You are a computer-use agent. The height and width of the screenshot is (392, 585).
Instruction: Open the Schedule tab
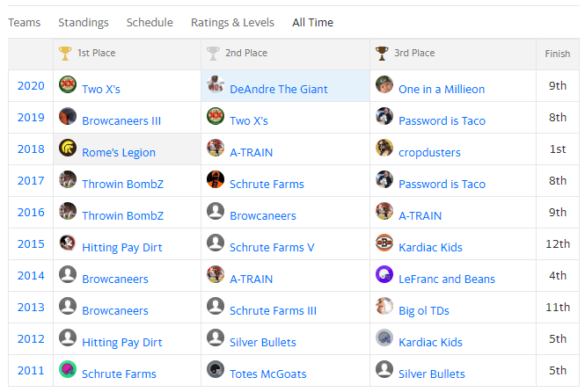click(x=150, y=22)
